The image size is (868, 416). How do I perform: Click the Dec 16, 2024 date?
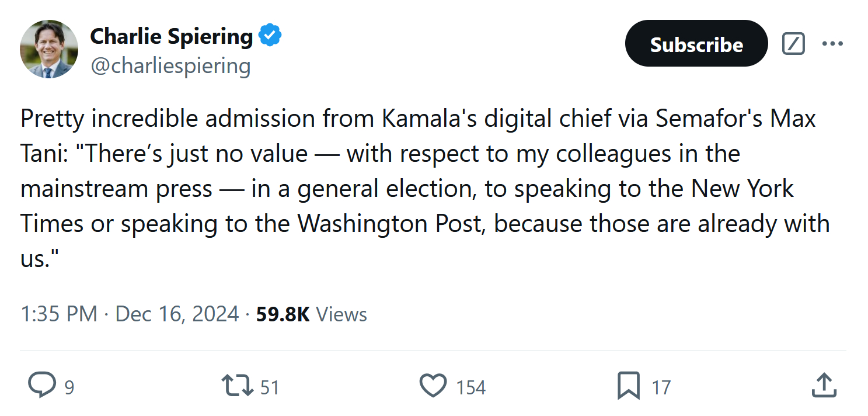[177, 314]
